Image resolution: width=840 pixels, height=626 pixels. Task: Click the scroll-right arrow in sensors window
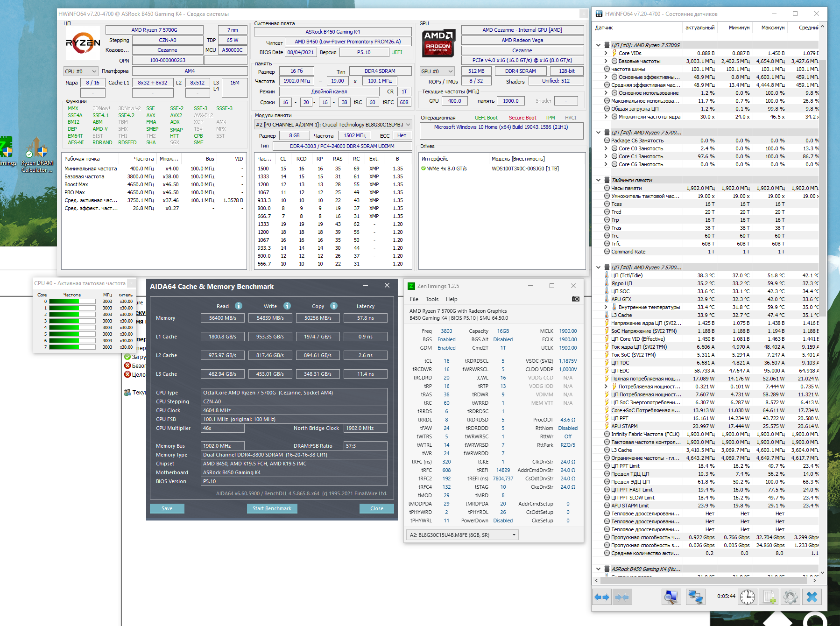tap(815, 580)
